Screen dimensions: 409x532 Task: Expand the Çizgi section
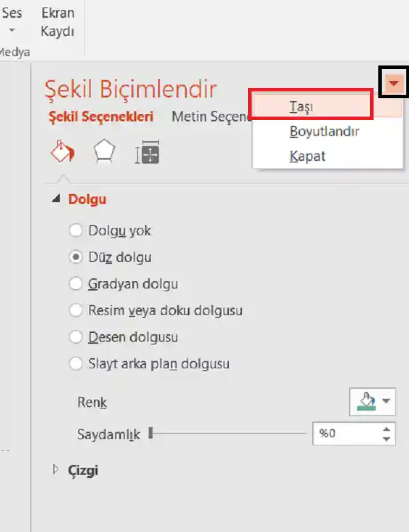tap(56, 469)
